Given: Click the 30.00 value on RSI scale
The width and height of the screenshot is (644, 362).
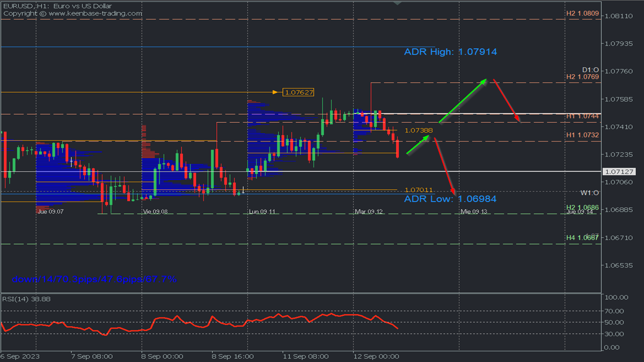Looking at the screenshot, I should (616, 334).
